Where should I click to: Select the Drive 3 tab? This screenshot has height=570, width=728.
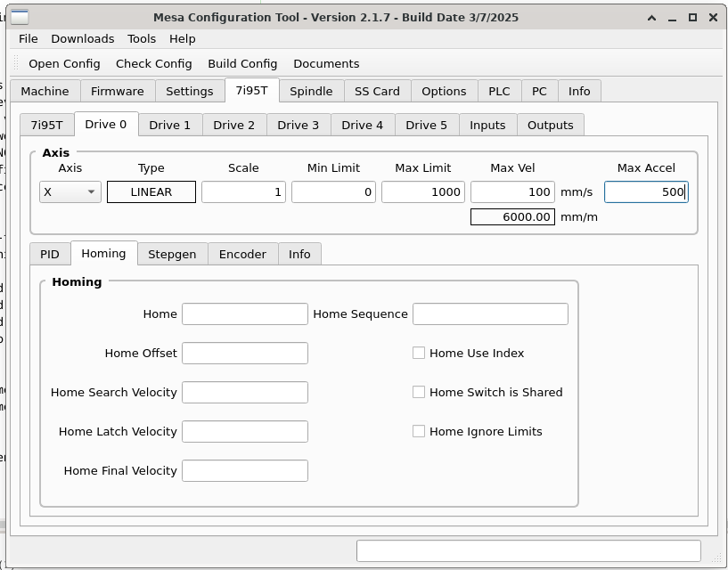298,125
